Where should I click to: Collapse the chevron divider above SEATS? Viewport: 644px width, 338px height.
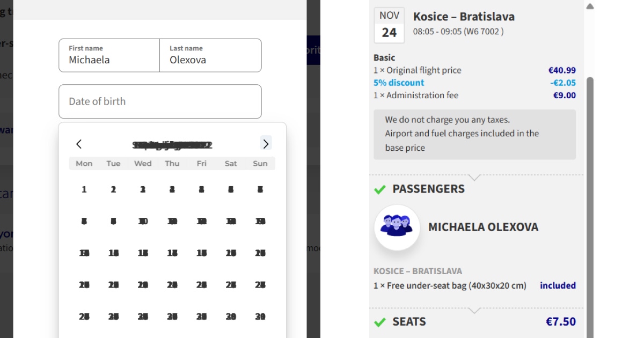(474, 310)
